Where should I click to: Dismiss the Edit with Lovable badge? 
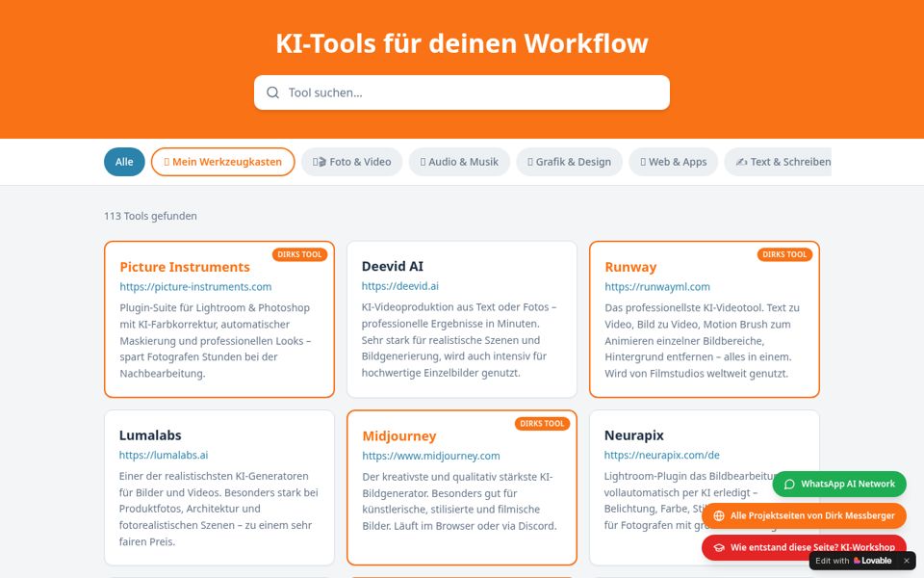[907, 561]
